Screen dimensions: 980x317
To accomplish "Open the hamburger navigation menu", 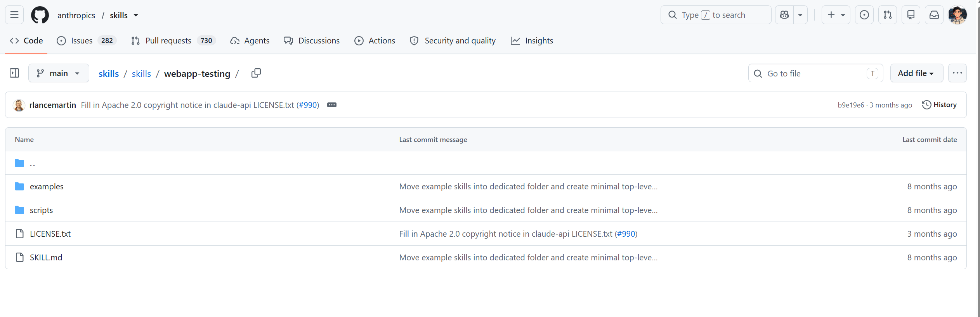I will coord(14,15).
